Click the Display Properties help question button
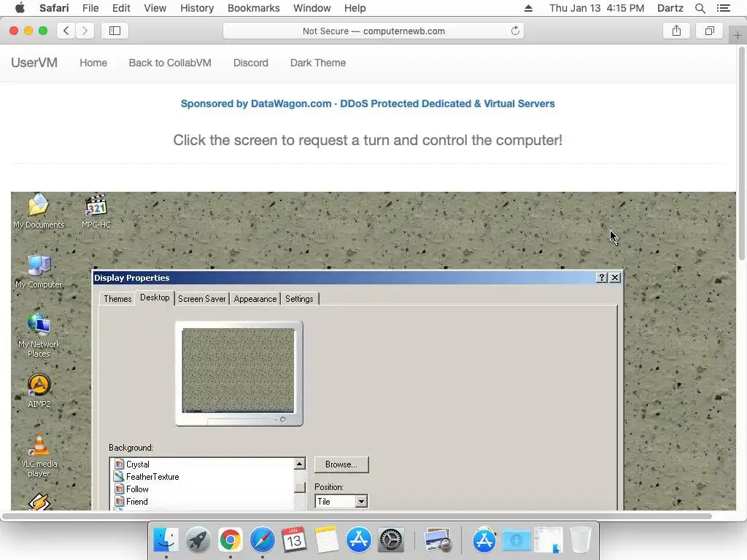The height and width of the screenshot is (560, 747). click(602, 278)
